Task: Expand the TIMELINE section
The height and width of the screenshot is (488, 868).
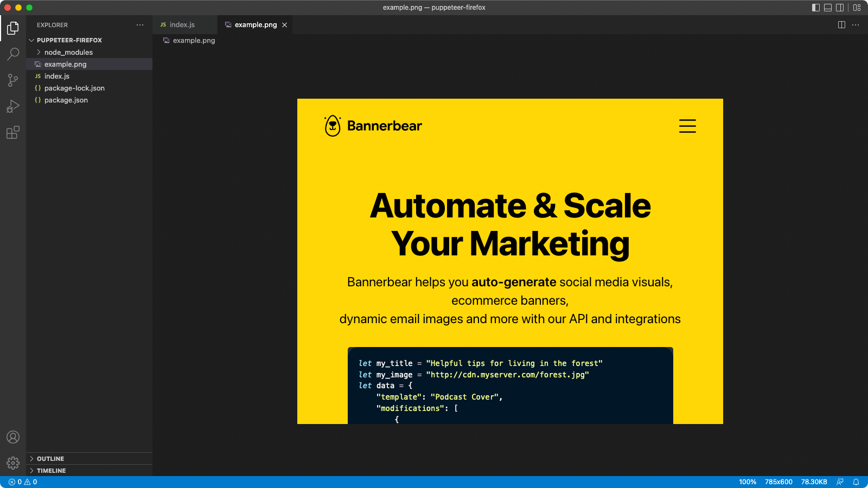Action: [89, 471]
